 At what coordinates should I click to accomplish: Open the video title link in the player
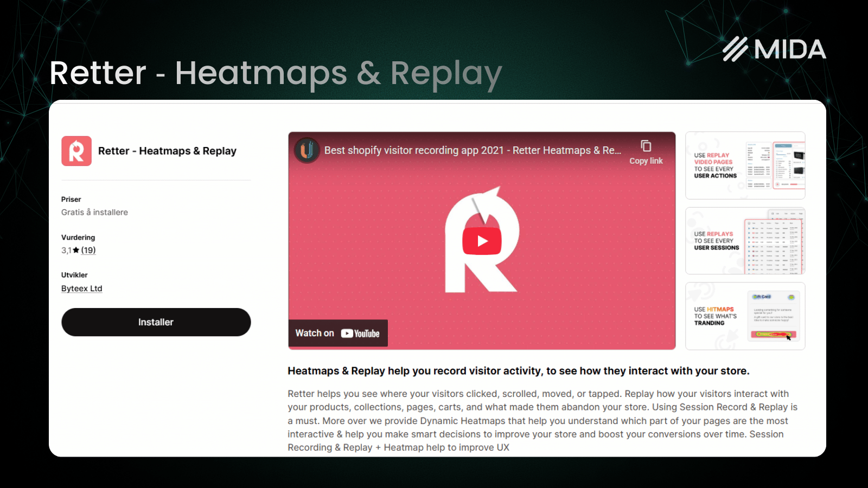pos(471,150)
